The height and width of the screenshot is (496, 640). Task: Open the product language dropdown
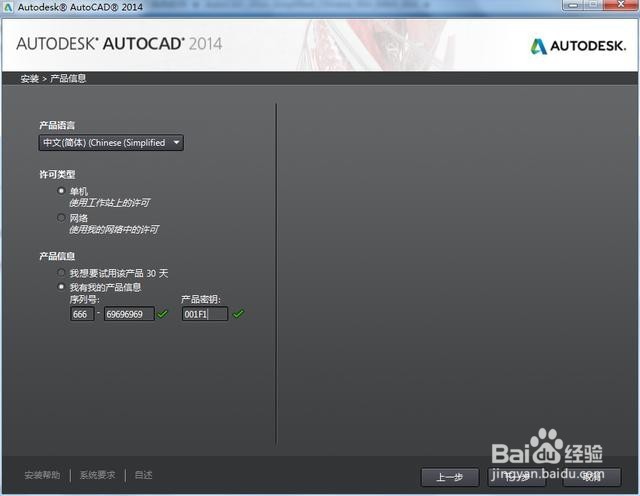tap(111, 143)
